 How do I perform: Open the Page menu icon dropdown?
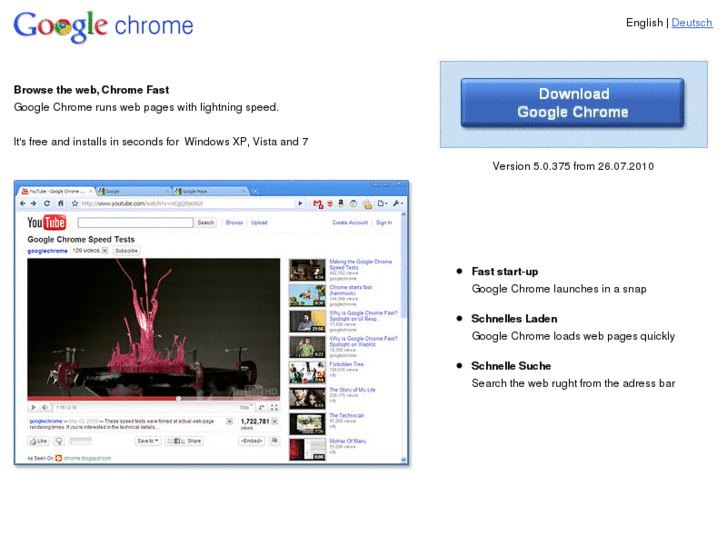point(382,203)
